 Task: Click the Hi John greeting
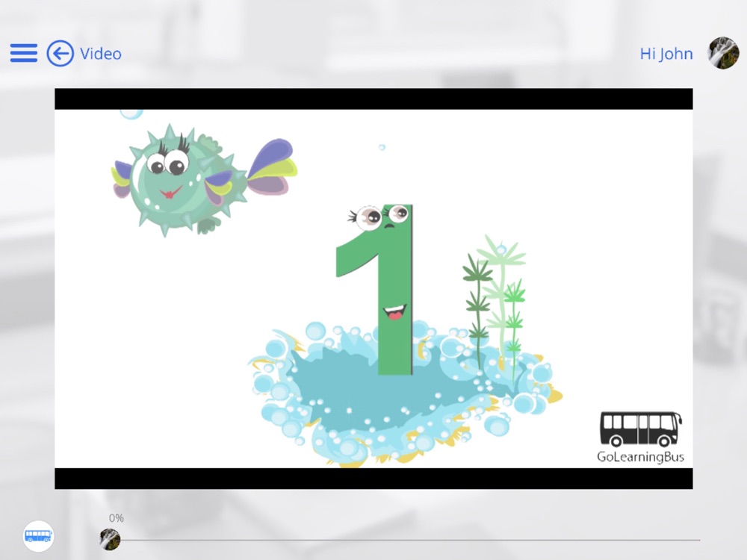[666, 54]
